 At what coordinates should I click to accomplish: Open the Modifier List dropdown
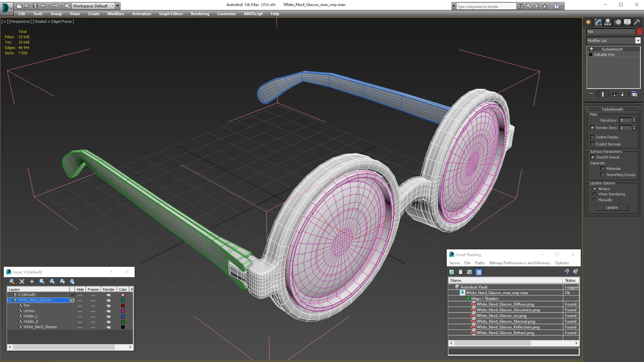pos(638,40)
